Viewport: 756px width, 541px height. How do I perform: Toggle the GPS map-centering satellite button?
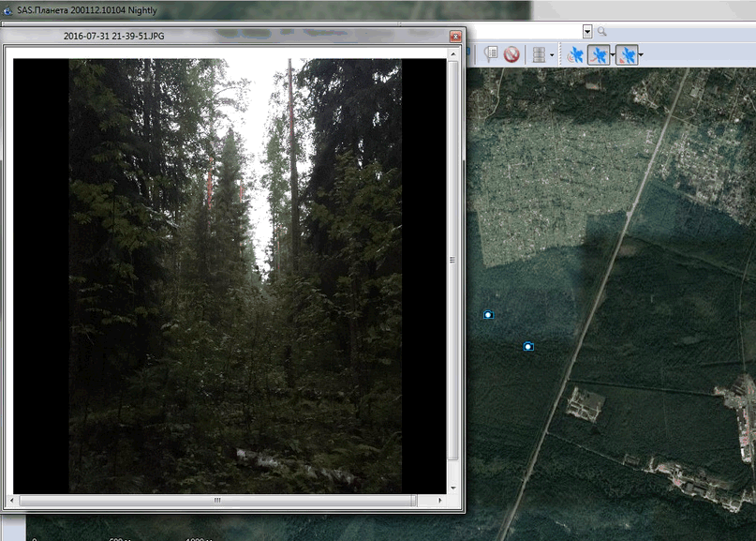(x=627, y=55)
